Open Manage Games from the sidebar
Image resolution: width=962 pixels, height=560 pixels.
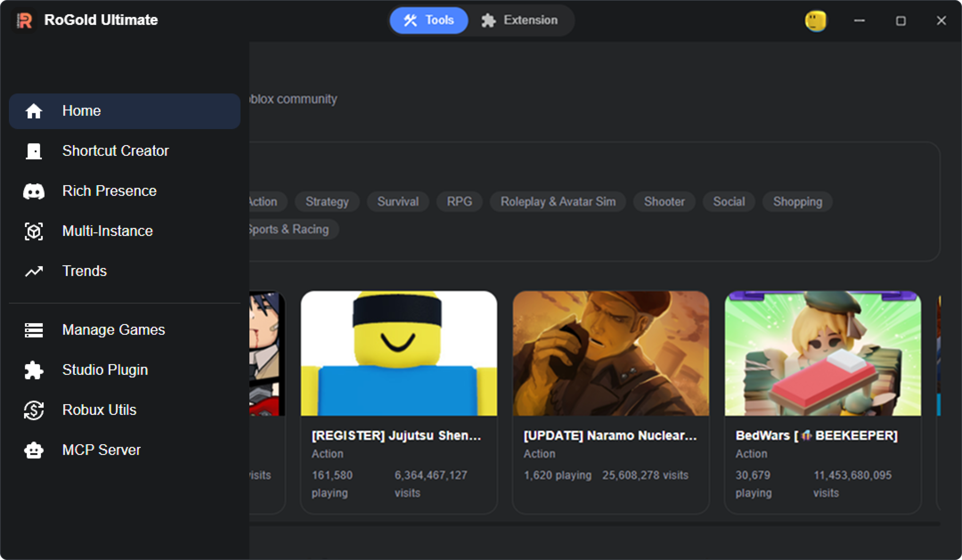(125, 330)
